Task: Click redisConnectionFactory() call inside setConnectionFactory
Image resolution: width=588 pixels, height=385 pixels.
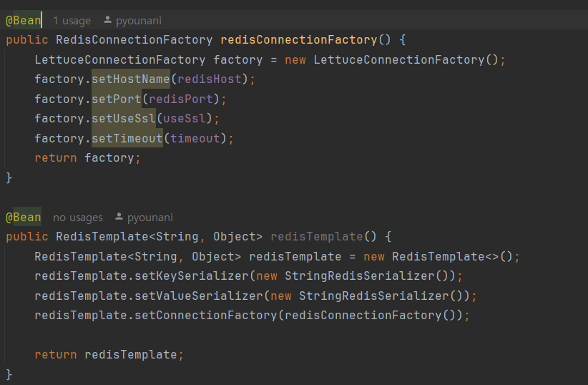Action: pyautogui.click(x=370, y=315)
